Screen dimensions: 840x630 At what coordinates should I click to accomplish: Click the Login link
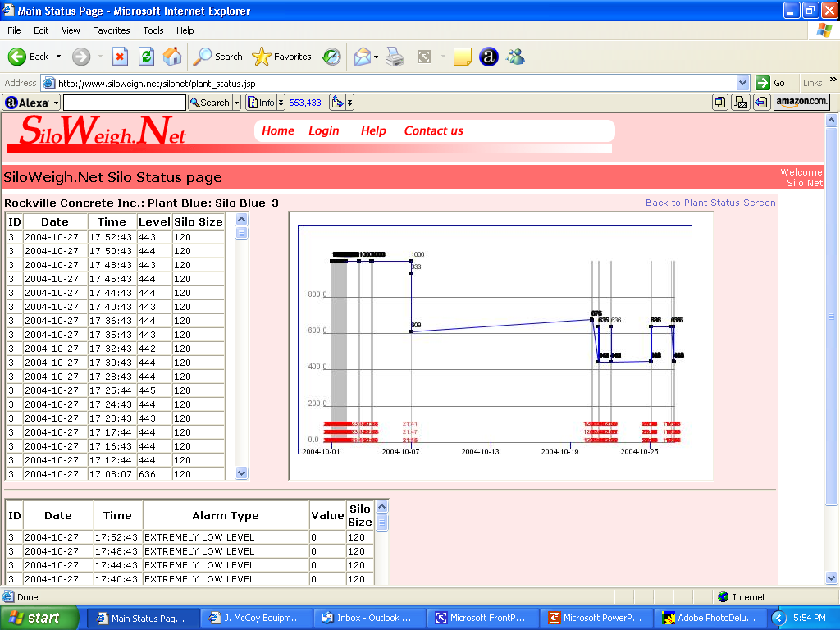click(323, 130)
